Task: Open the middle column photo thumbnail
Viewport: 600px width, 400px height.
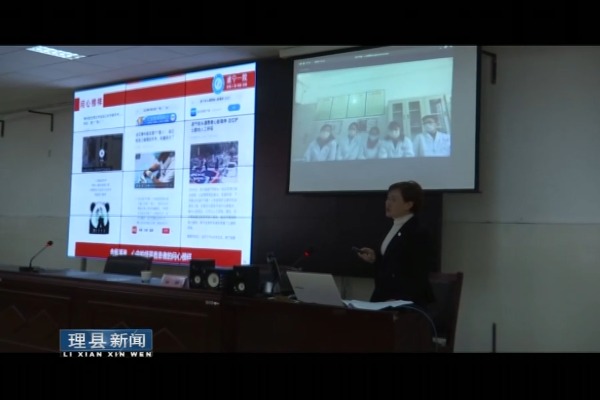Action: point(155,170)
